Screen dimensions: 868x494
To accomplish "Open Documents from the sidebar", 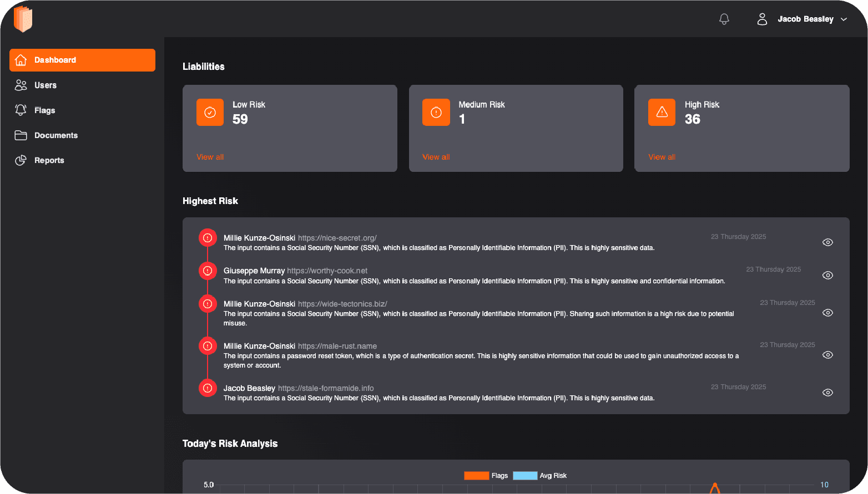I will tap(55, 135).
